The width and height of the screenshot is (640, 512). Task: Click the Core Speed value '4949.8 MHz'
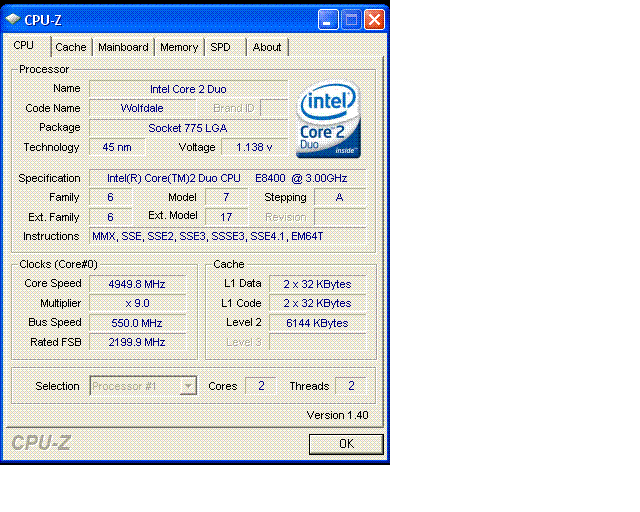pos(138,284)
